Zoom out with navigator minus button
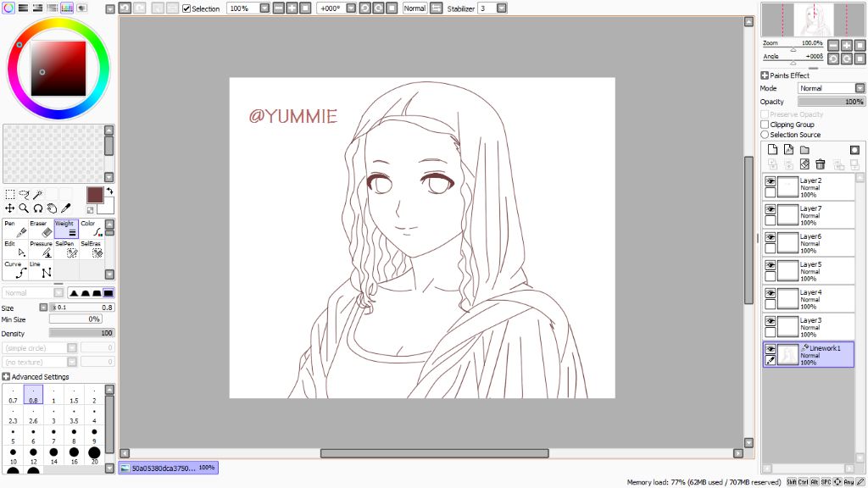The width and height of the screenshot is (868, 488). pos(833,46)
